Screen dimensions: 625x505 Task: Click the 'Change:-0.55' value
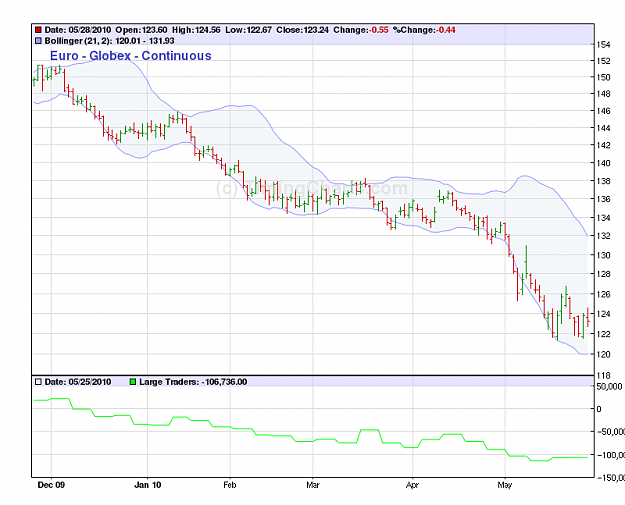pyautogui.click(x=361, y=30)
